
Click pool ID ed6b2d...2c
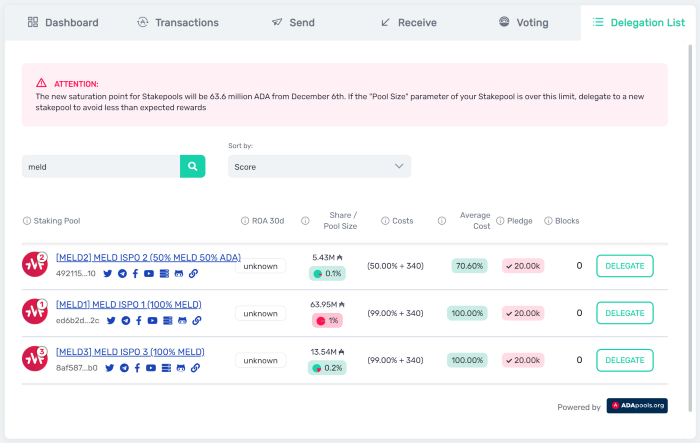click(78, 320)
